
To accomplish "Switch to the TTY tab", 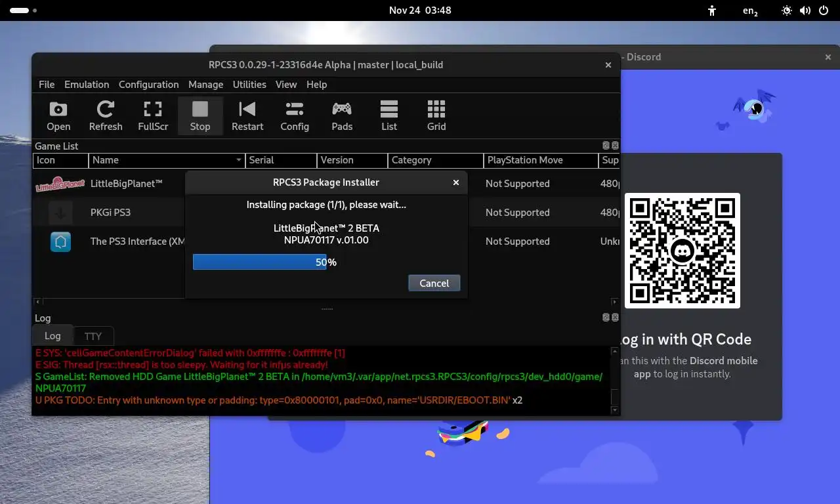I will (93, 336).
